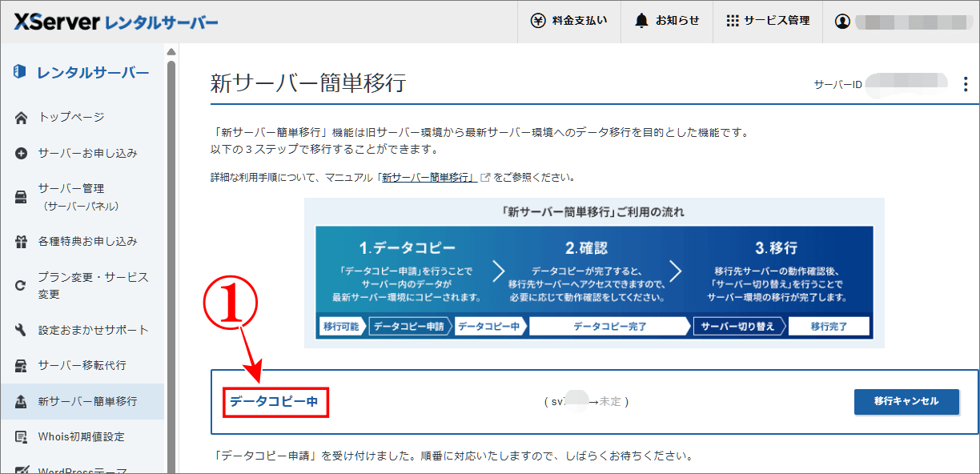Open the three-dot menu near サーバーID
The image size is (980, 474).
point(966,82)
